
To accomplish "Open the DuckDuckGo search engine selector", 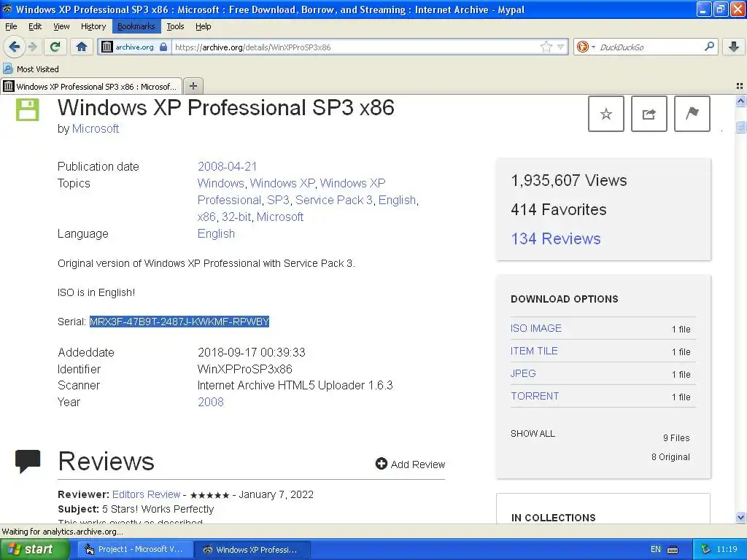I will click(586, 47).
